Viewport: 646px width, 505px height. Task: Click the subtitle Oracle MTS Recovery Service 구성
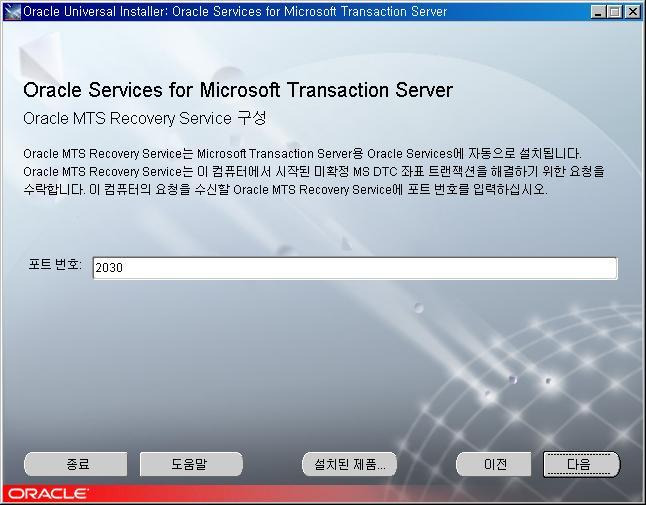click(145, 119)
